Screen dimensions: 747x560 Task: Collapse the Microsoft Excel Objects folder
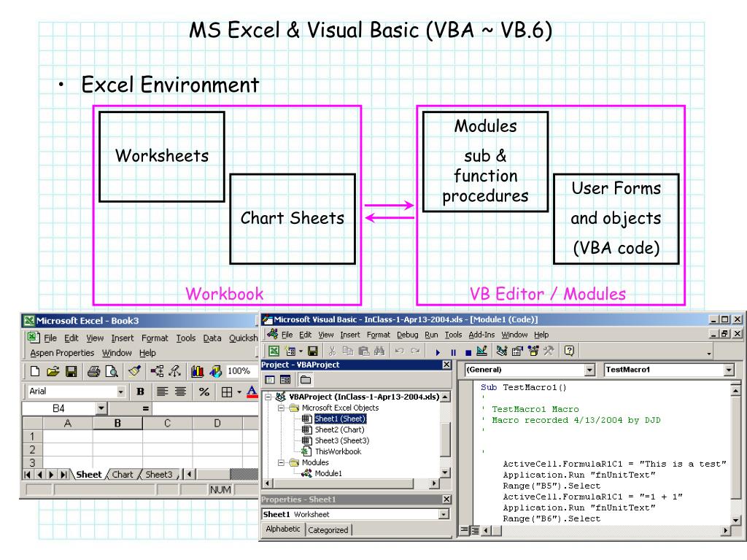(281, 408)
